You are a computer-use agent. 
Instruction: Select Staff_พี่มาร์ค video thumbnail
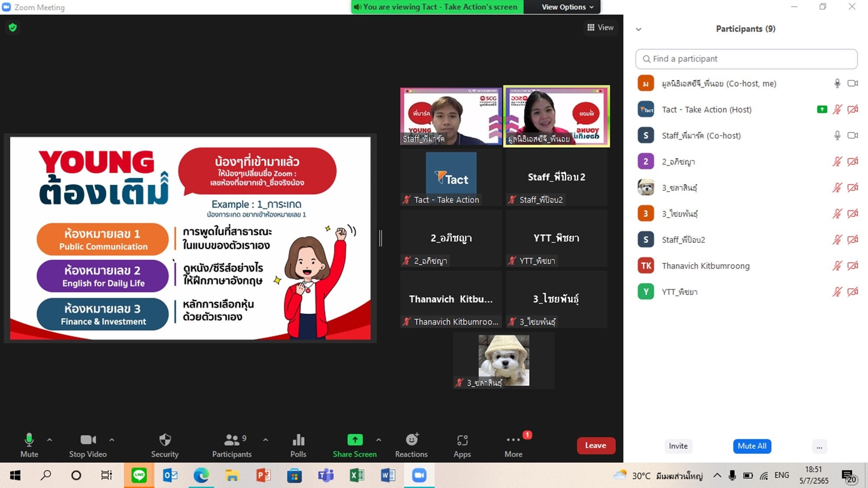(x=451, y=116)
